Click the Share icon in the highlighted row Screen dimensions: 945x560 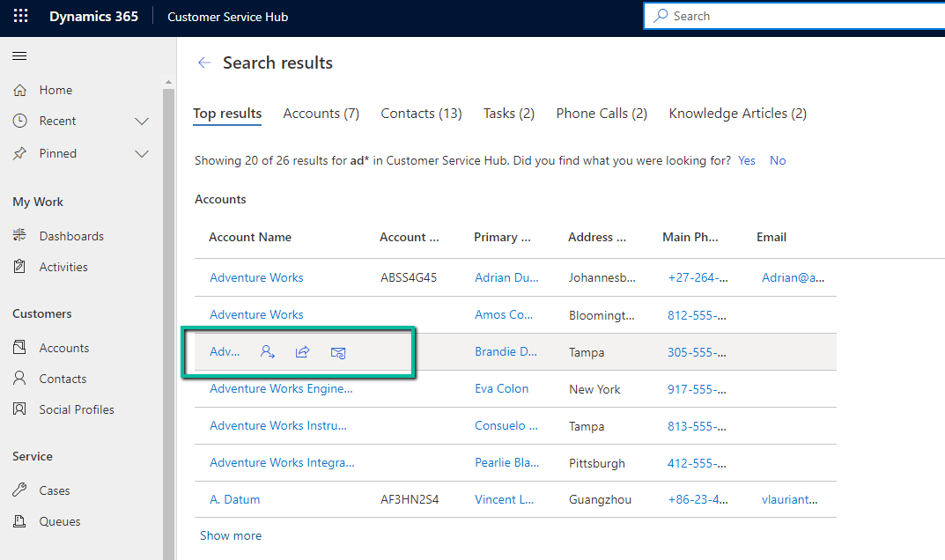pyautogui.click(x=302, y=352)
